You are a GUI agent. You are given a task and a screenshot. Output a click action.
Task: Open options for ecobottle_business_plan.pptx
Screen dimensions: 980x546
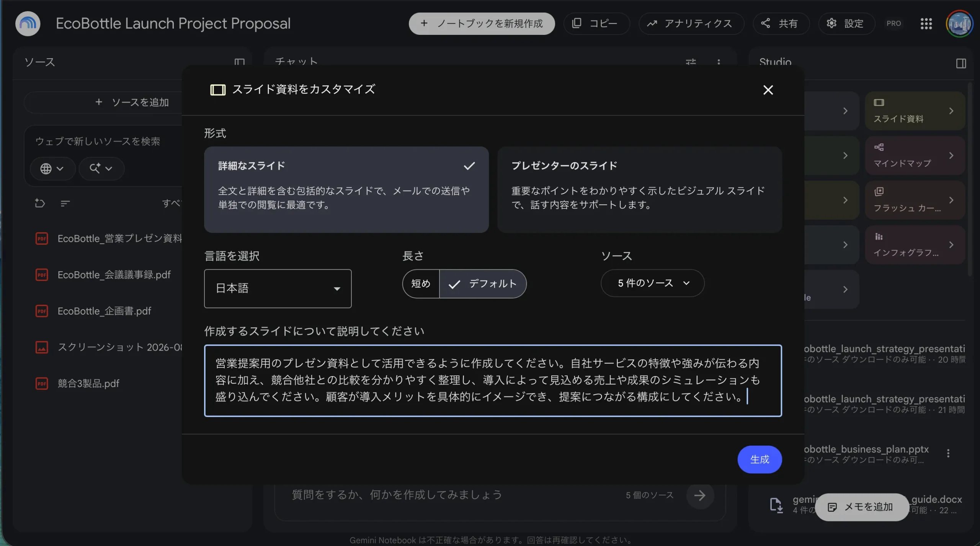point(948,453)
